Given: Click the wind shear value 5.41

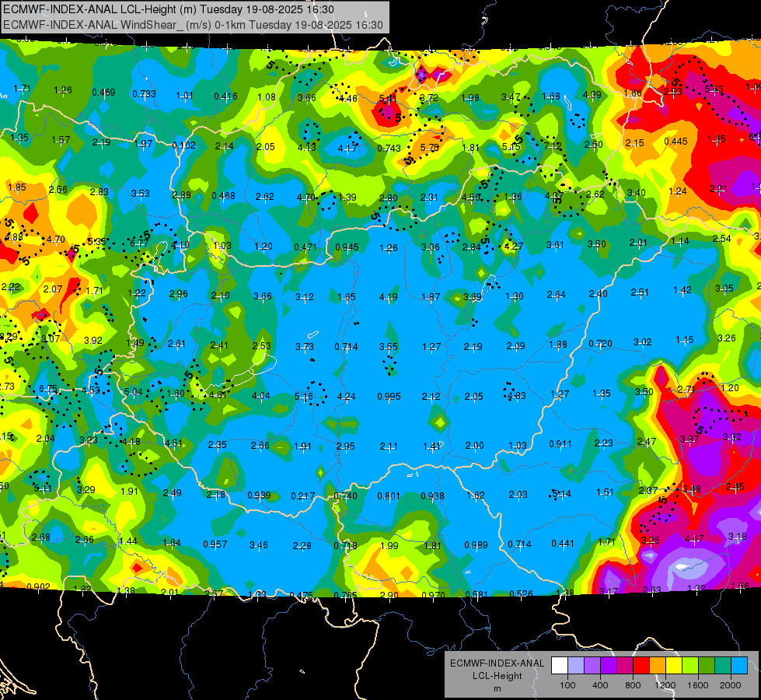Looking at the screenshot, I should pos(388,98).
